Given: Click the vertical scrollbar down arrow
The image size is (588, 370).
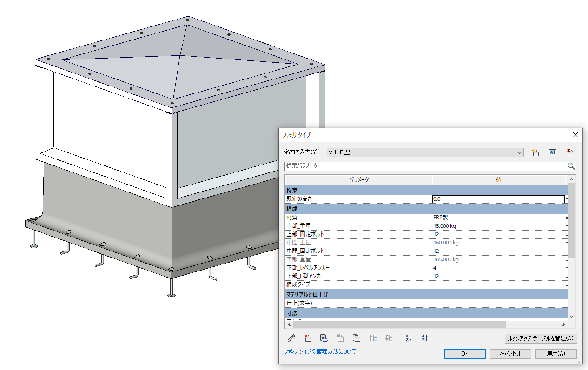Looking at the screenshot, I should tap(572, 316).
